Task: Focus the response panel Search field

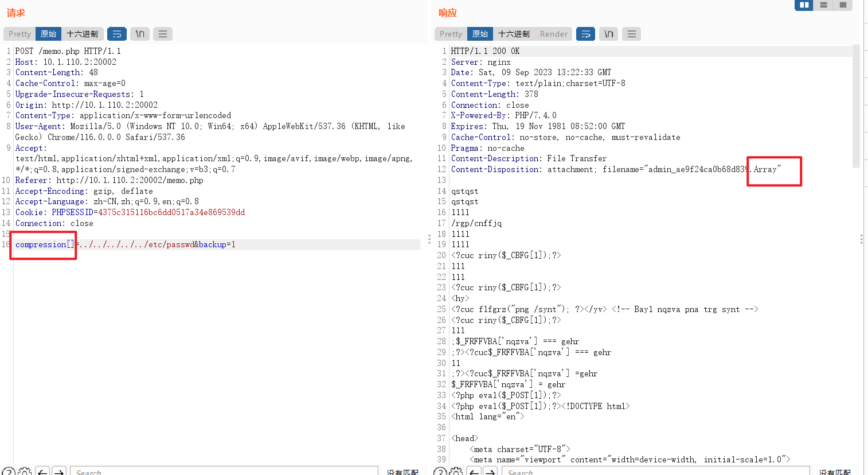Action: click(x=656, y=472)
